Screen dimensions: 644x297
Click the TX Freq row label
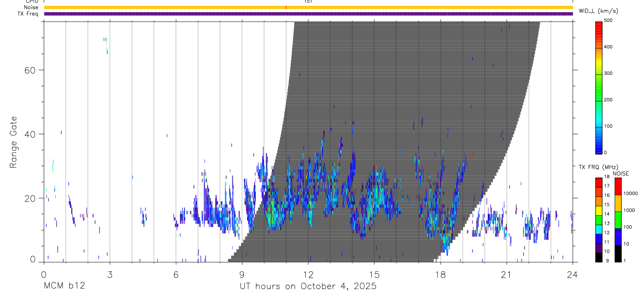point(28,14)
